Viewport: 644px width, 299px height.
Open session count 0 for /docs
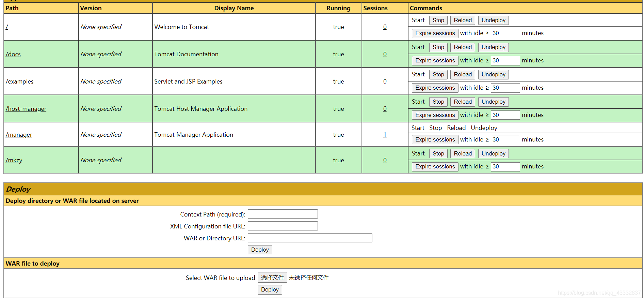(385, 54)
